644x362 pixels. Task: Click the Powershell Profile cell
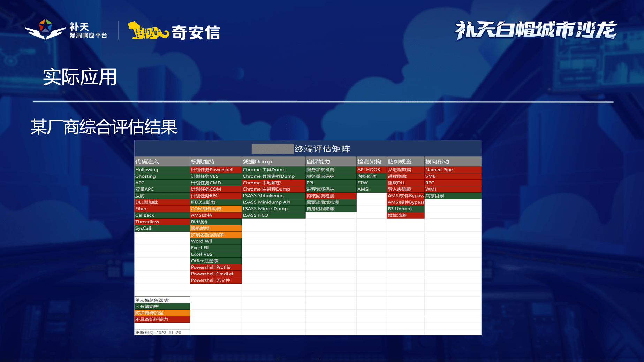coord(216,267)
